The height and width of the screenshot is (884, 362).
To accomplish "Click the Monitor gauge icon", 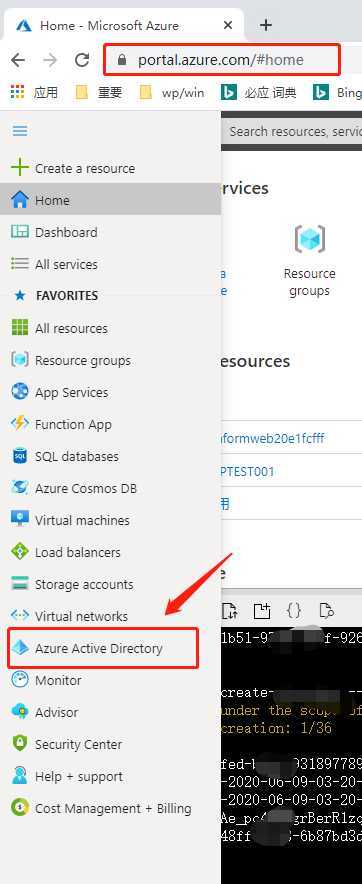I will [x=20, y=679].
